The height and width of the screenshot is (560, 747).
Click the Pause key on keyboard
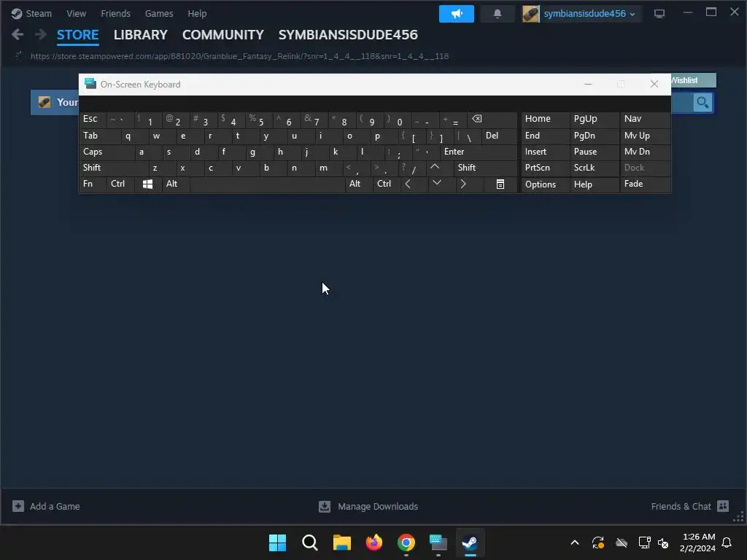click(x=594, y=152)
